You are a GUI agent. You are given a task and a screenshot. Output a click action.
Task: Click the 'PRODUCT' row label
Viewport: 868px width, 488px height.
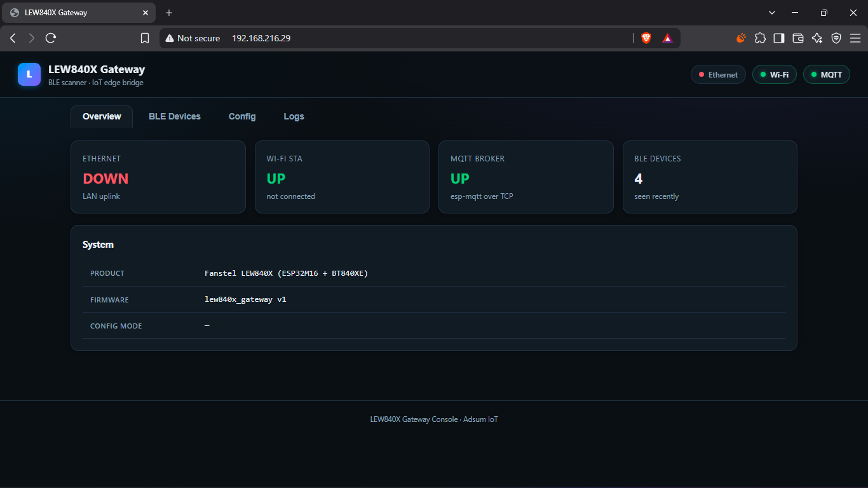pyautogui.click(x=107, y=273)
